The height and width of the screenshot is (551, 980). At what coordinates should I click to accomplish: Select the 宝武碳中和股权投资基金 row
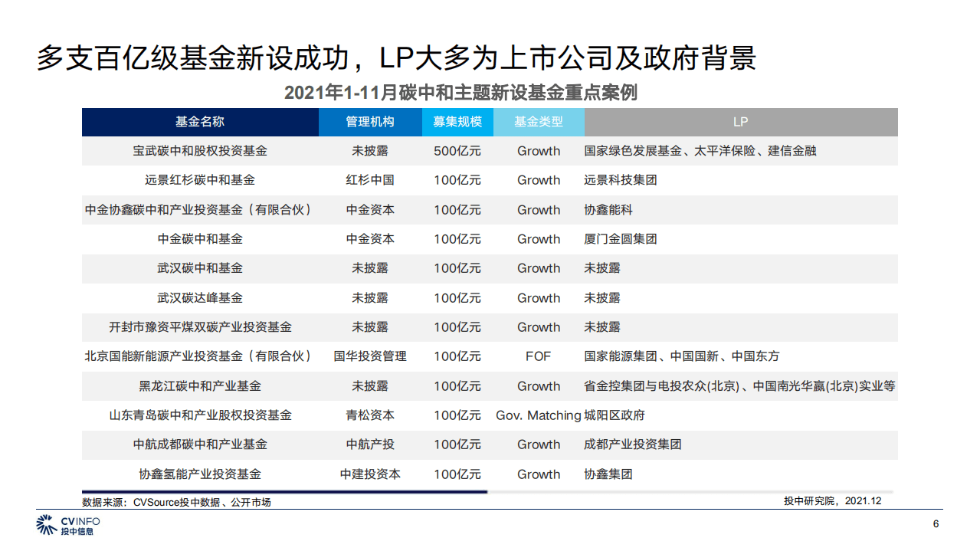[x=199, y=151]
